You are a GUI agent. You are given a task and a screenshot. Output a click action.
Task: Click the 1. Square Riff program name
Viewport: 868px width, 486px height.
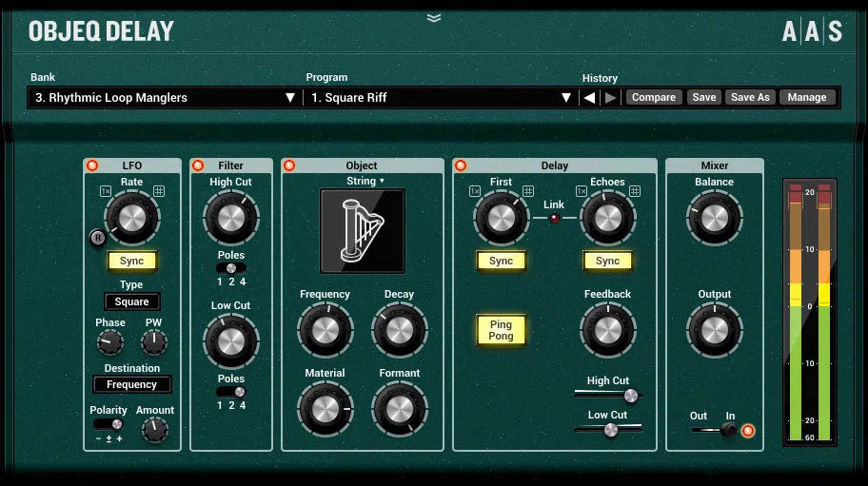(x=348, y=98)
